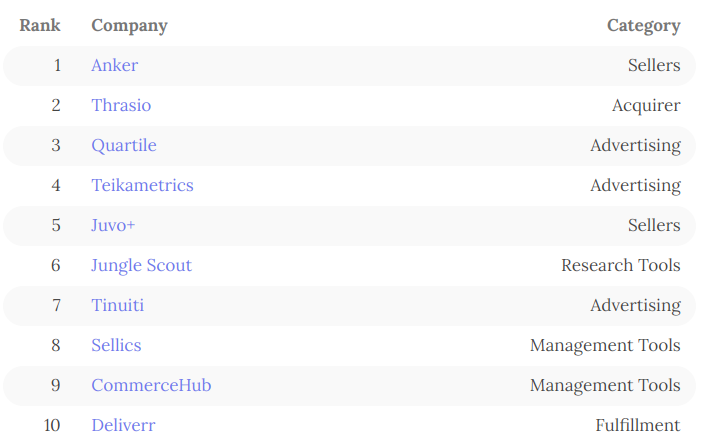The width and height of the screenshot is (707, 447).
Task: Select the Fulfillment category cell
Action: coord(637,426)
